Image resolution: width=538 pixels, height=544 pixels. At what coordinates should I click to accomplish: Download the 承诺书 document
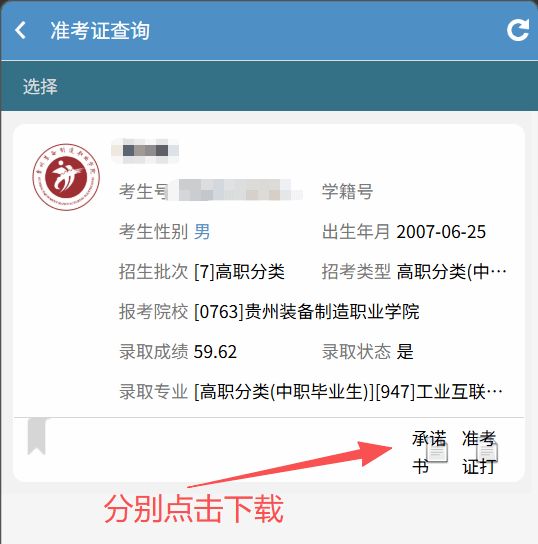429,452
